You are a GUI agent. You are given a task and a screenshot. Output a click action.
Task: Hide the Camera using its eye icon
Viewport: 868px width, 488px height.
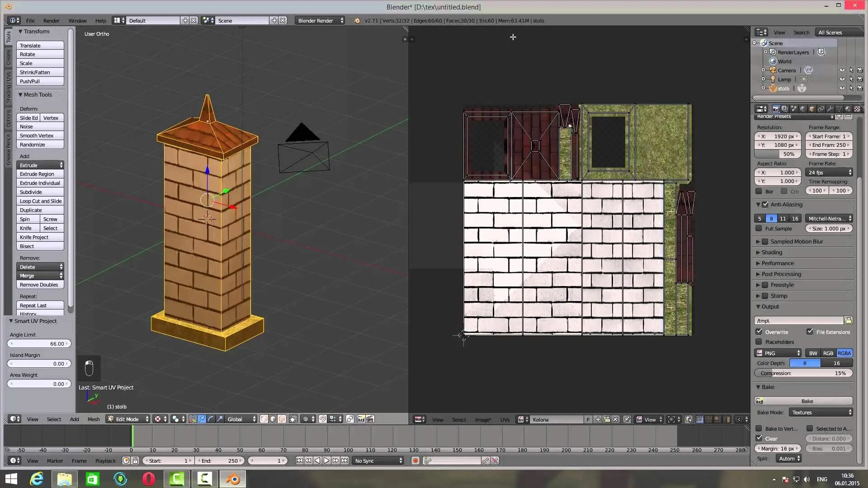[x=842, y=70]
